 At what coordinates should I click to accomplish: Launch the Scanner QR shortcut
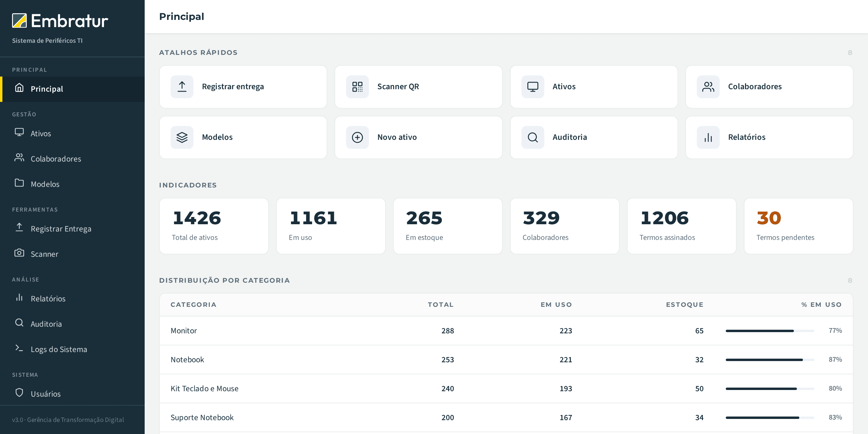(418, 86)
